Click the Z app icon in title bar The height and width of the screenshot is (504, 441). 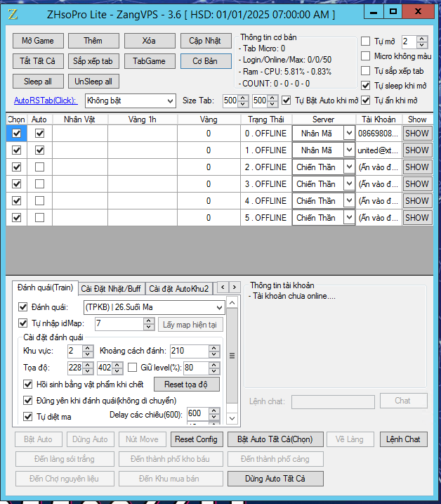pos(13,14)
